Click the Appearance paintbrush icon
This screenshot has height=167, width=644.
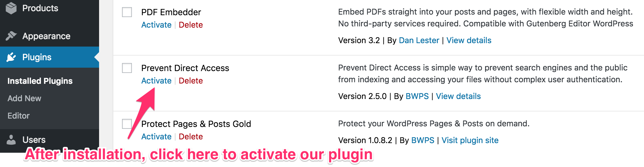pos(11,36)
